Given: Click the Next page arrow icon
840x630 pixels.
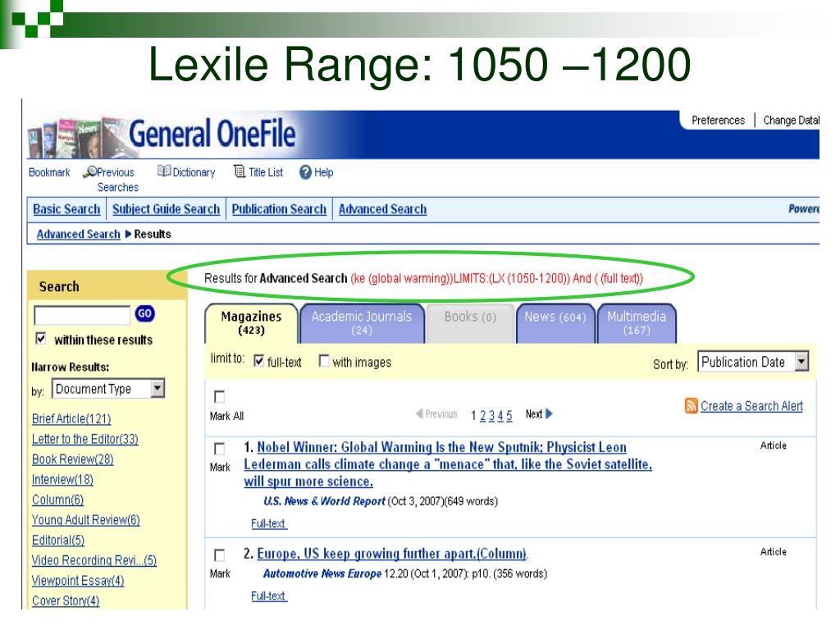Looking at the screenshot, I should coord(549,413).
